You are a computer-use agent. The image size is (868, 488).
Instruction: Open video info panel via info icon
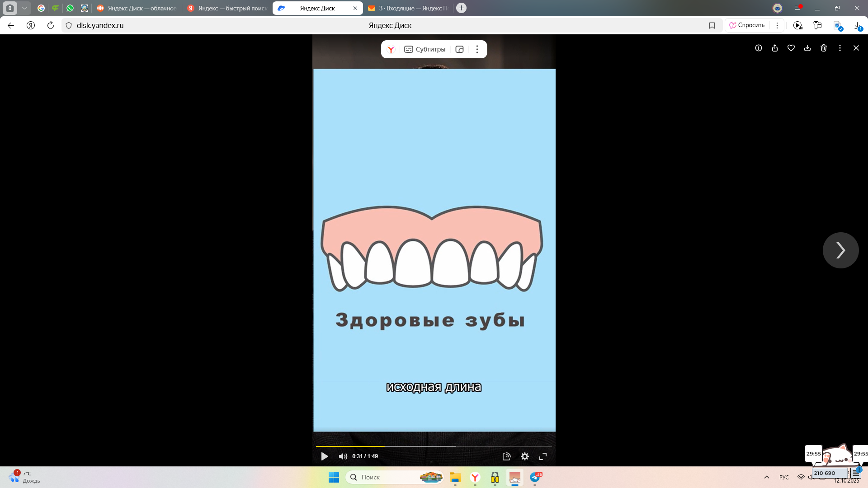[x=759, y=48]
